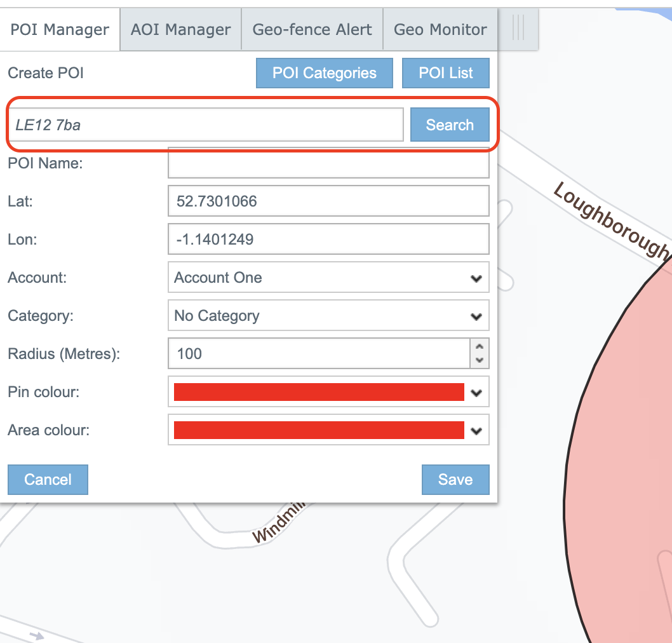The width and height of the screenshot is (672, 643).
Task: Expand the Account dropdown
Action: coord(328,278)
